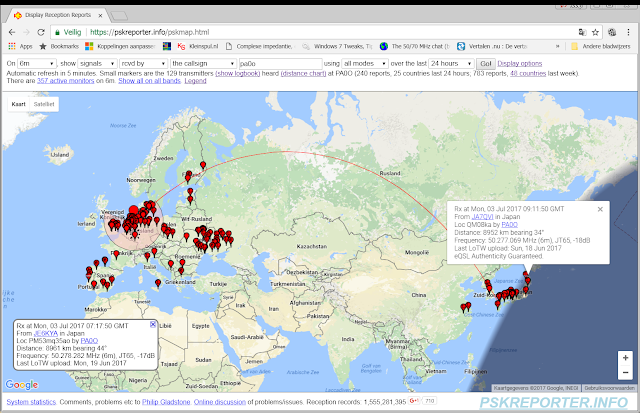This screenshot has width=640, height=413.
Task: Show more bookmarks with the chevron
Action: pos(558,47)
